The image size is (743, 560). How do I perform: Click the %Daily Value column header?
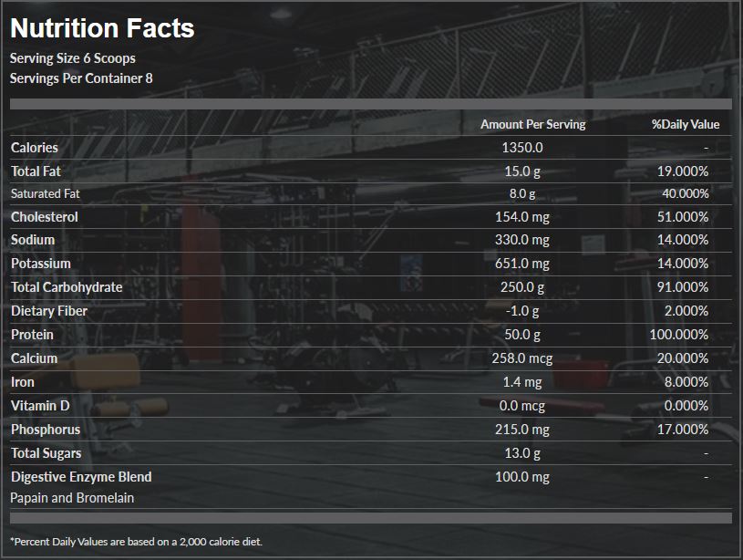pos(686,124)
